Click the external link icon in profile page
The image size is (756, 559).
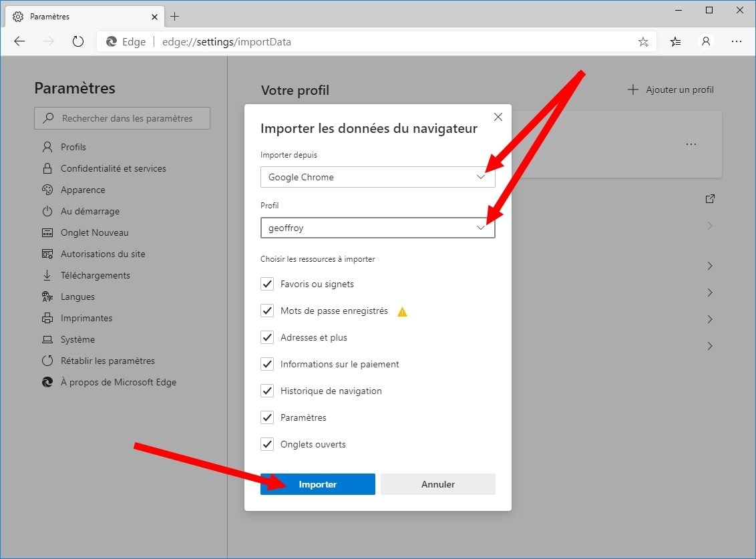[x=710, y=199]
